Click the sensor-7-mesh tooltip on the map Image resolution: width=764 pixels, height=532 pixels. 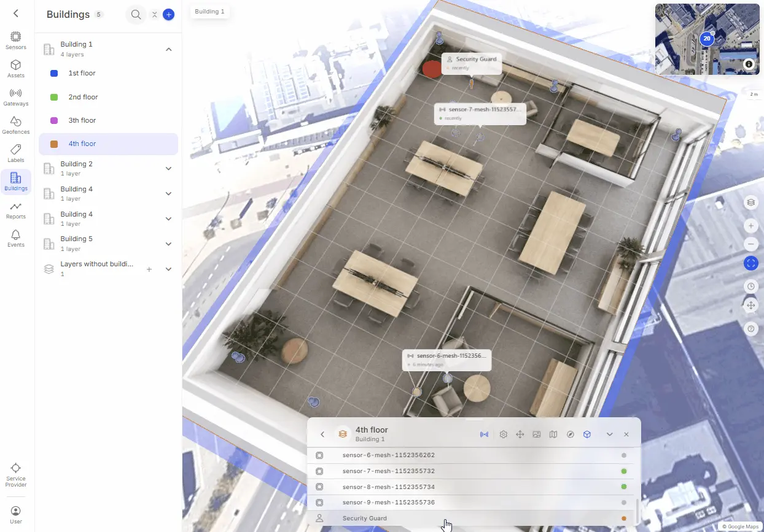pos(480,114)
